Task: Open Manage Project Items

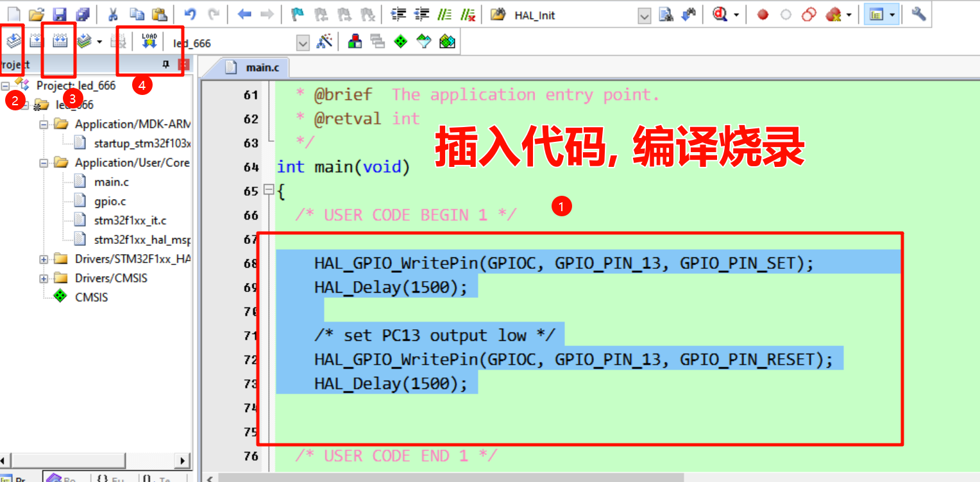Action: (355, 42)
